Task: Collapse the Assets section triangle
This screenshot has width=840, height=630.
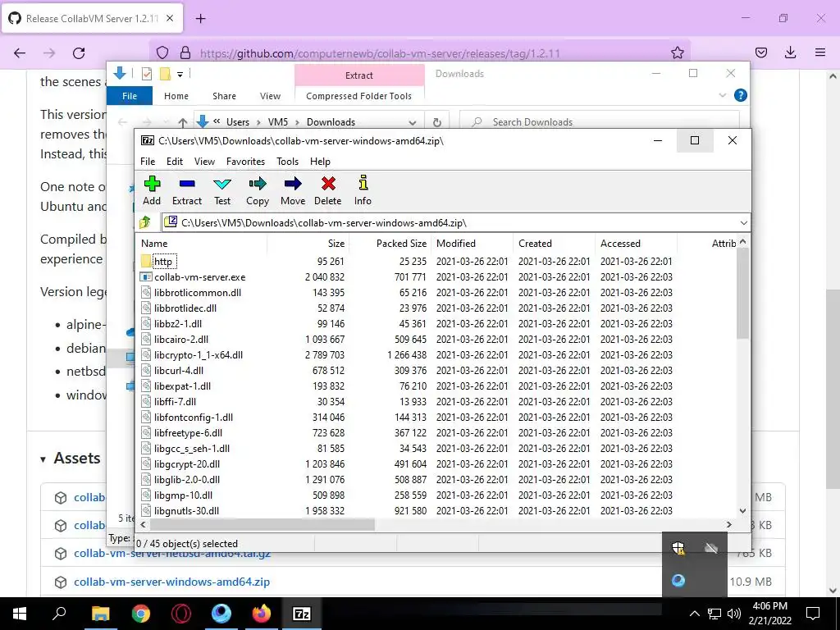Action: click(43, 459)
